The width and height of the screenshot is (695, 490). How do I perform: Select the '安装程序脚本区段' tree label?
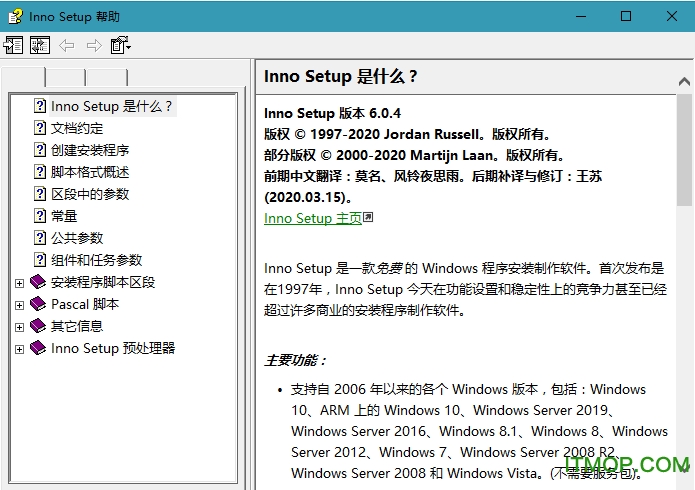(103, 282)
